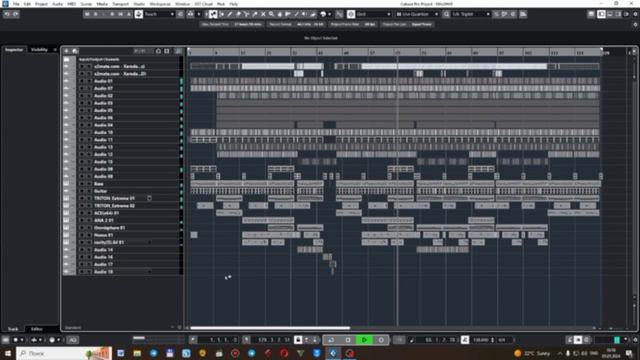640x360 pixels.
Task: Select the Draw pencil tool
Action: pyautogui.click(x=230, y=14)
